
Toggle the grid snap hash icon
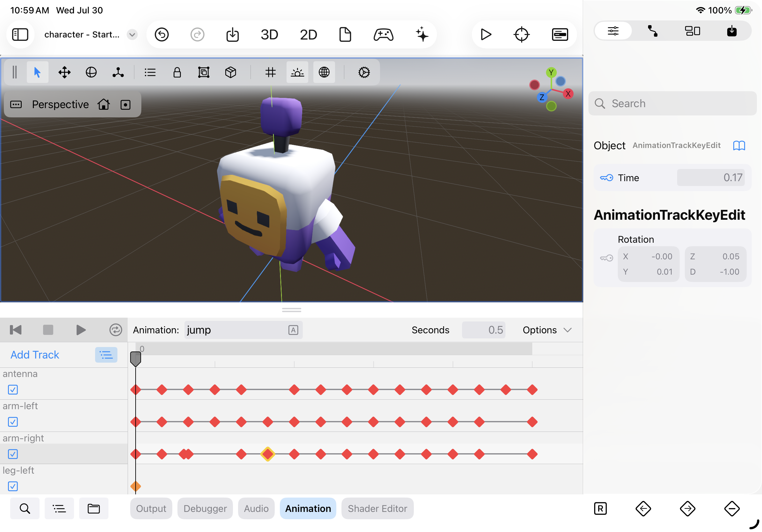pos(271,72)
